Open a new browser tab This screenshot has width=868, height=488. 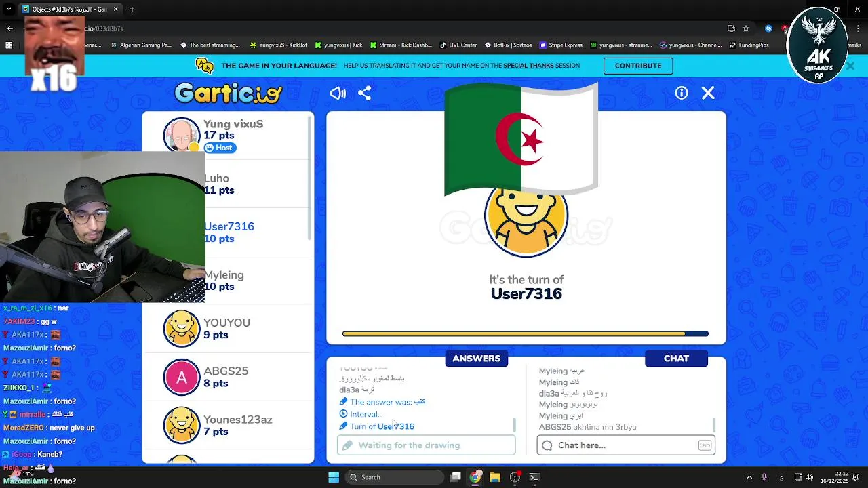tap(132, 9)
